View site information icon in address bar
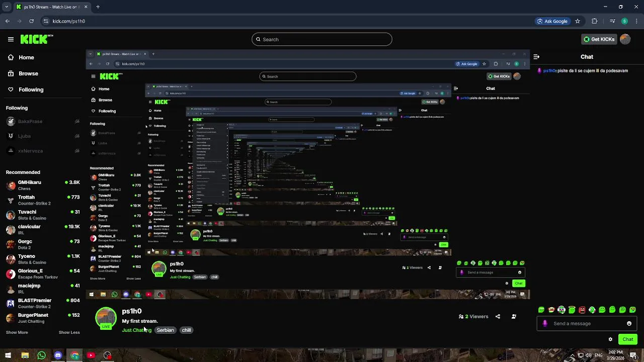The width and height of the screenshot is (644, 362). coord(46,21)
